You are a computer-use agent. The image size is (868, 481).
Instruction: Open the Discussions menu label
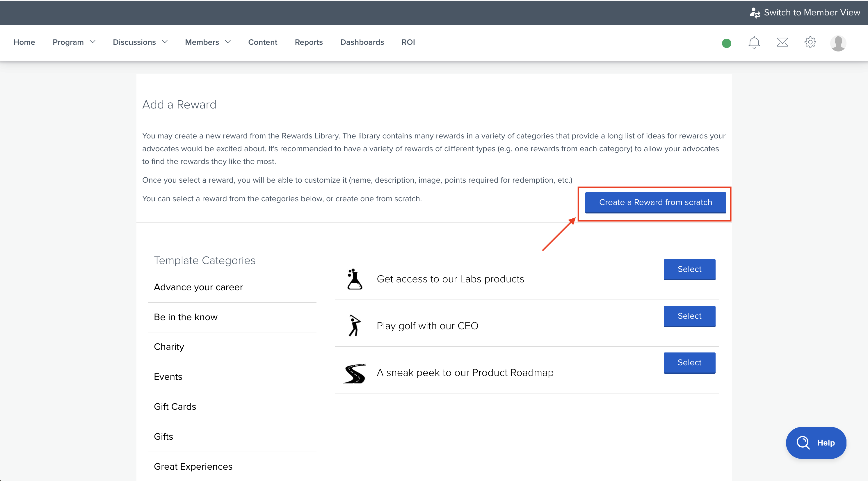click(x=134, y=42)
